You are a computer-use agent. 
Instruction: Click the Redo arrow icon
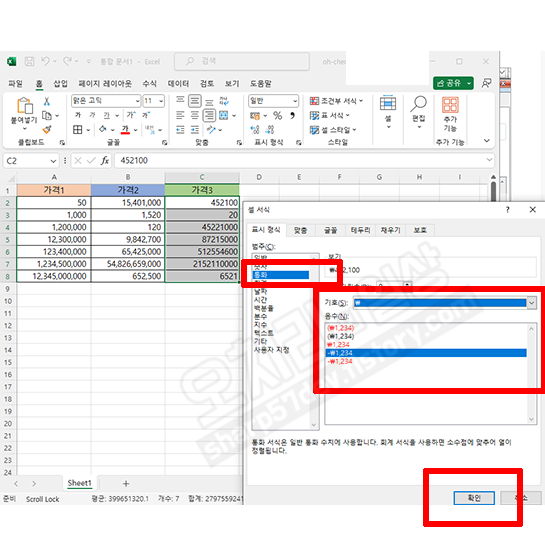pyautogui.click(x=67, y=61)
